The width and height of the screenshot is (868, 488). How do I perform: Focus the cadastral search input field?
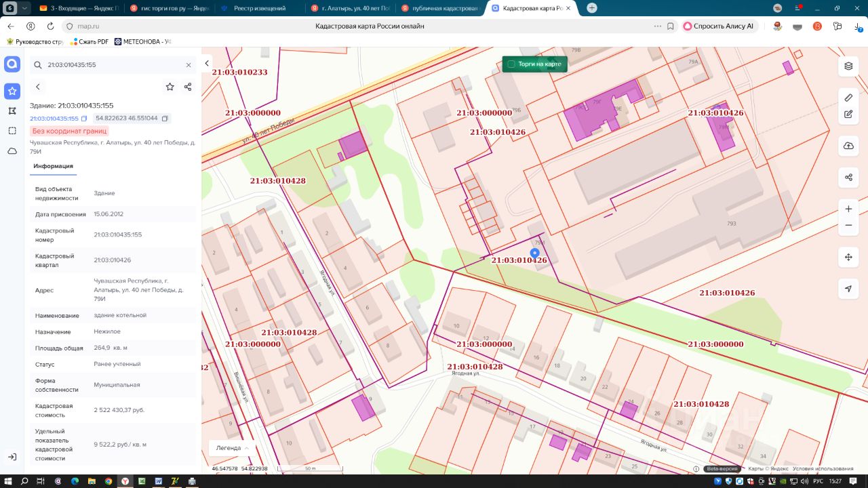point(114,65)
